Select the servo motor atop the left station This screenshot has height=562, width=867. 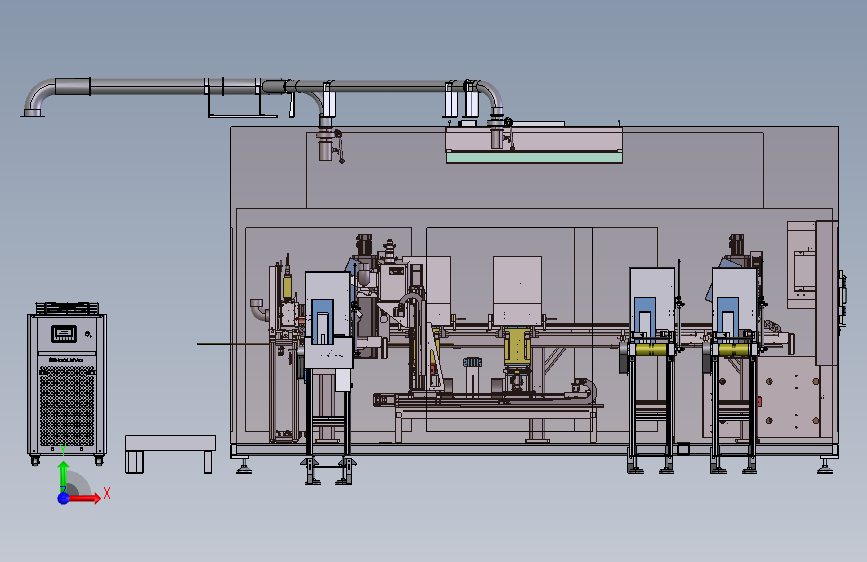pos(364,244)
